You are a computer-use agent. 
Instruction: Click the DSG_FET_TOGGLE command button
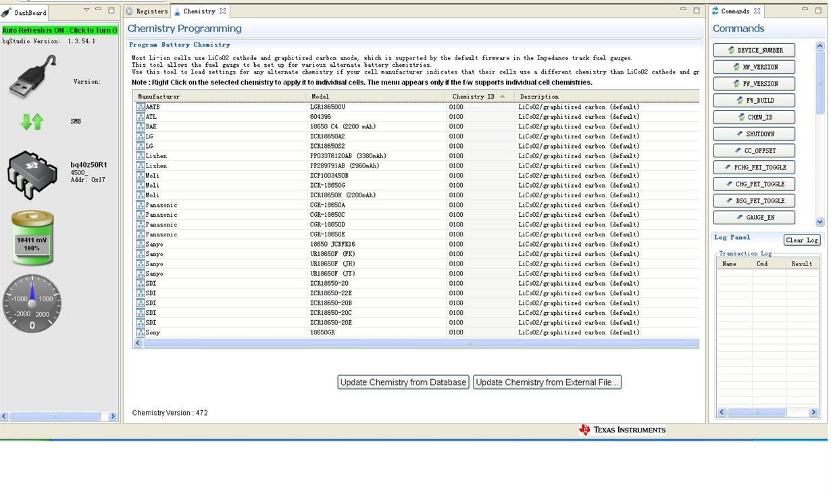[x=754, y=201]
